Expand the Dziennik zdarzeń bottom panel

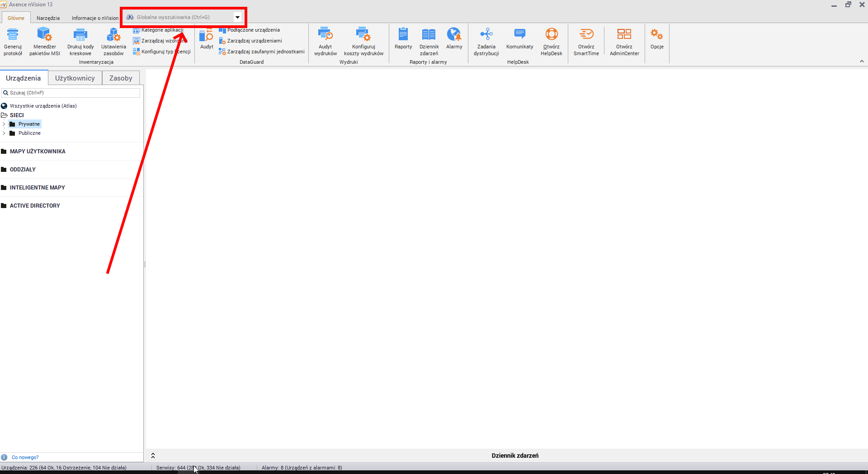153,455
